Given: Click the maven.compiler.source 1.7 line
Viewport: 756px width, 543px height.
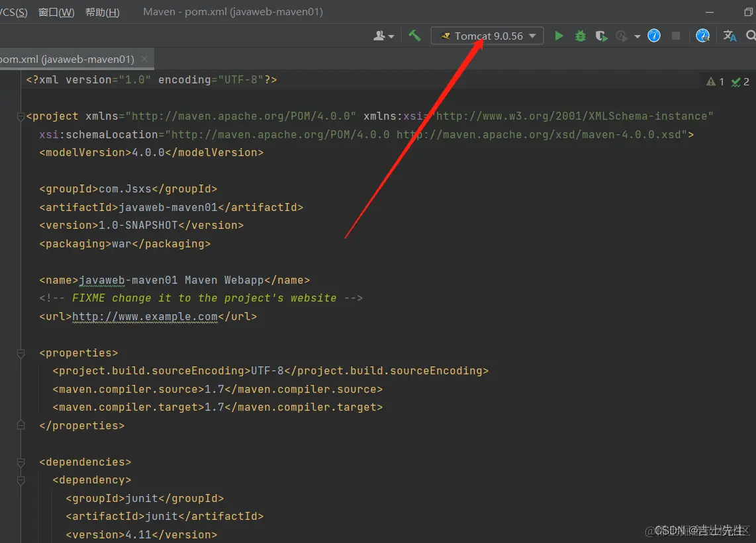Looking at the screenshot, I should (x=217, y=390).
